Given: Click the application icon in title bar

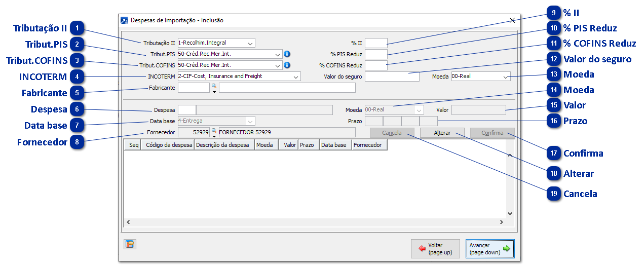Looking at the screenshot, I should 124,21.
